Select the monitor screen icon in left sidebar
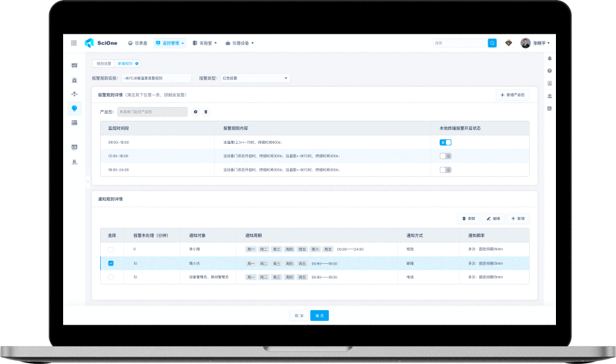The height and width of the screenshot is (364, 616). click(x=74, y=65)
